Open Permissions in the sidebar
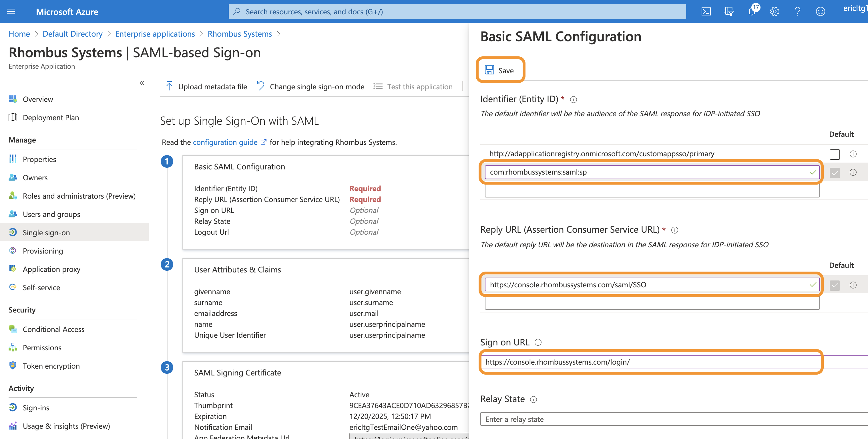 [42, 348]
